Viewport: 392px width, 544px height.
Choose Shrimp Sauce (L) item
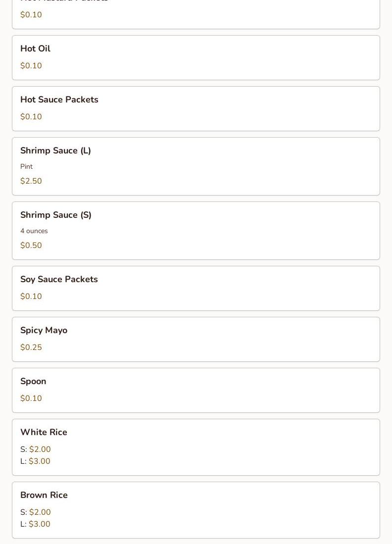coord(196,166)
